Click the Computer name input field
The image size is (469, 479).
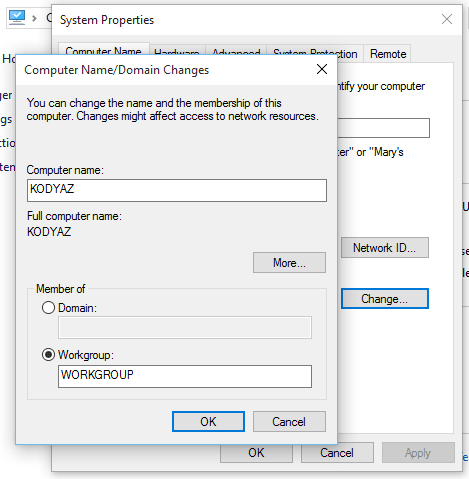177,190
